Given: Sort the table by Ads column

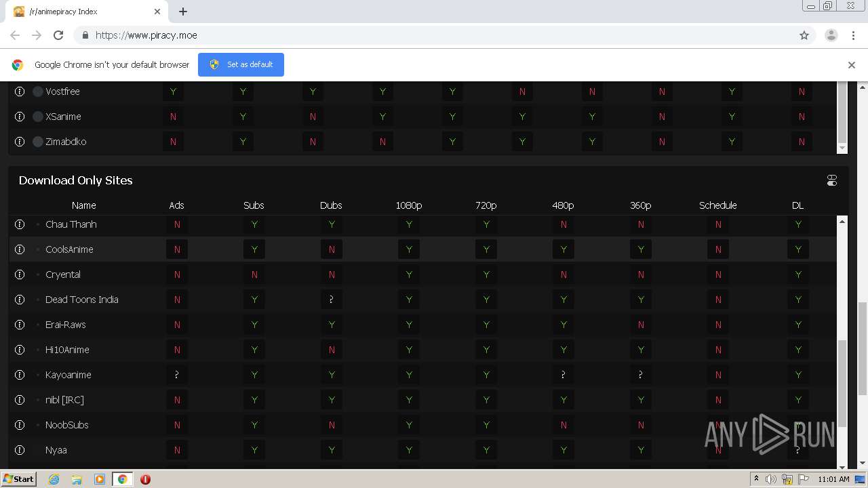Looking at the screenshot, I should tap(176, 205).
